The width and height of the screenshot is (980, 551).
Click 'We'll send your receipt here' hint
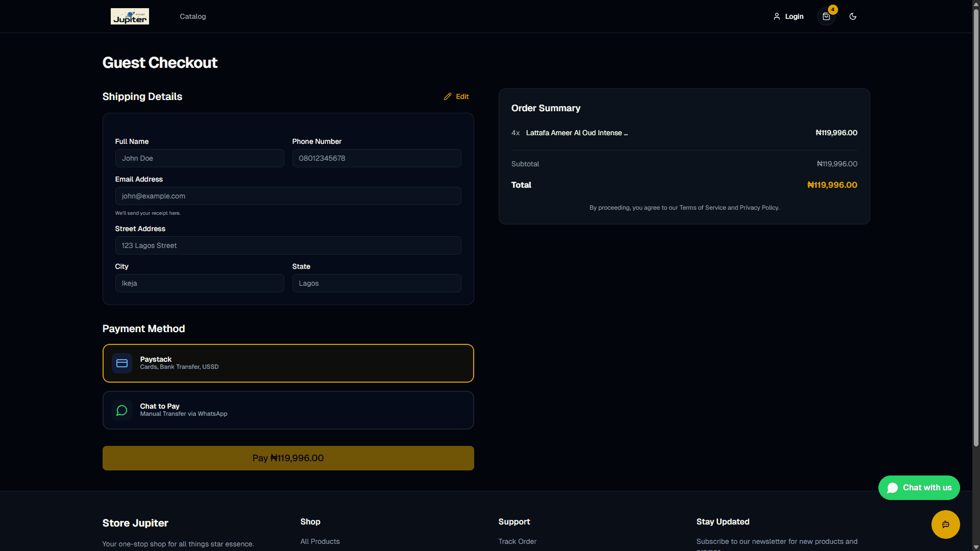pyautogui.click(x=148, y=213)
